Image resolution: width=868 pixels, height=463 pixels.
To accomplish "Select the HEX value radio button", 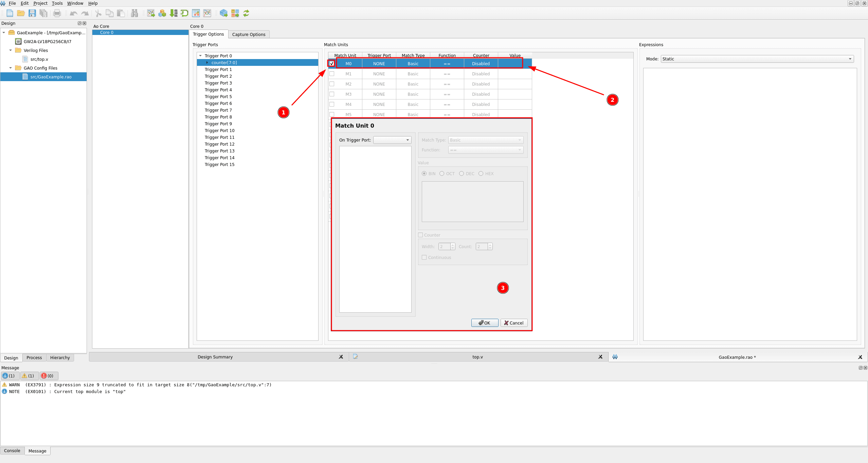I will [x=481, y=173].
